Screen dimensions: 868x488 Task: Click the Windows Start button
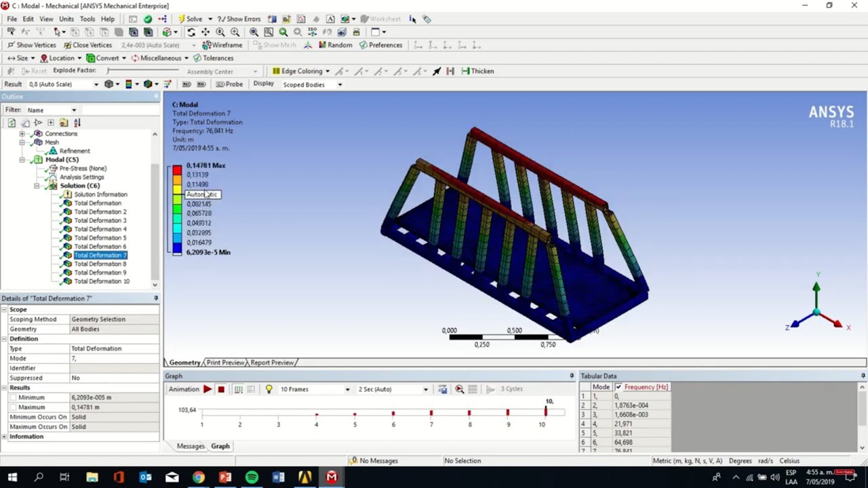(12, 477)
